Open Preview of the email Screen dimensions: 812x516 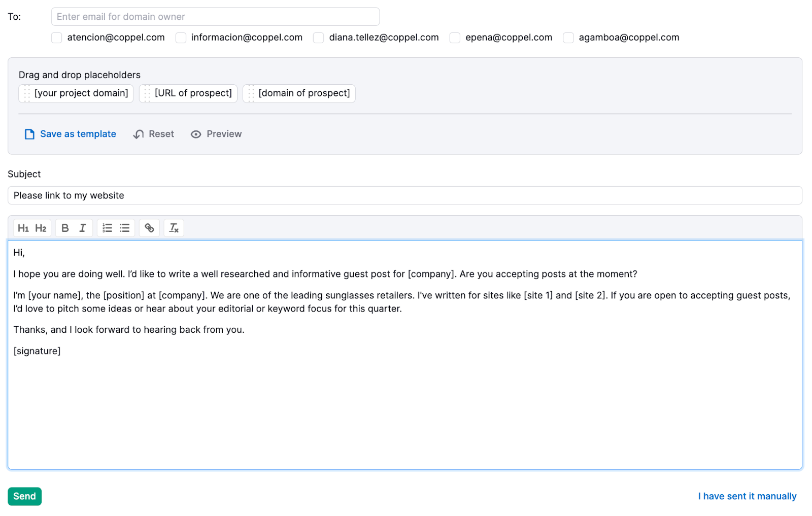216,134
